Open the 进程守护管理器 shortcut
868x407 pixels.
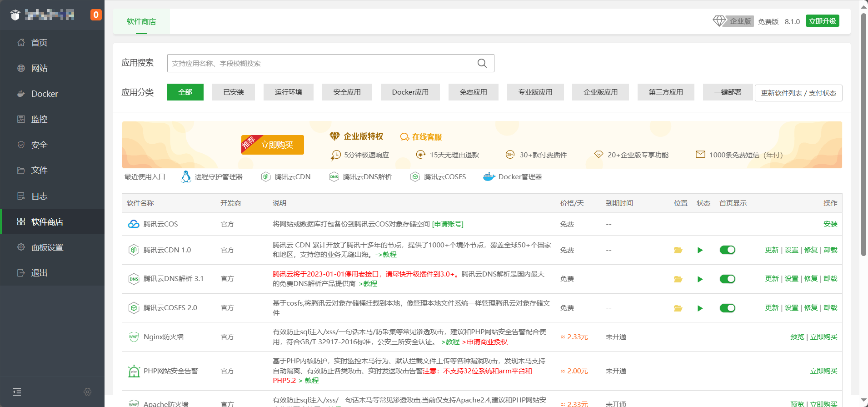point(212,177)
